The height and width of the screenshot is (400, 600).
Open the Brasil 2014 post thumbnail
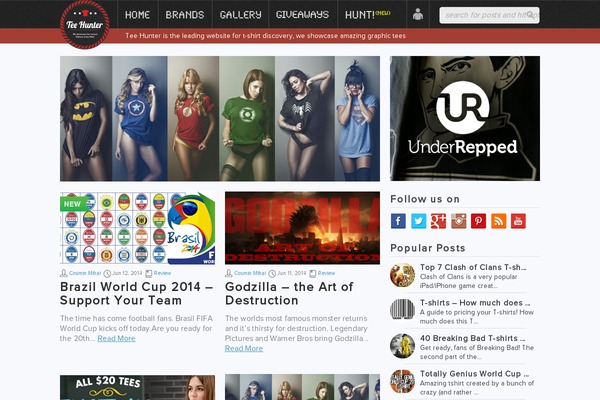click(137, 228)
